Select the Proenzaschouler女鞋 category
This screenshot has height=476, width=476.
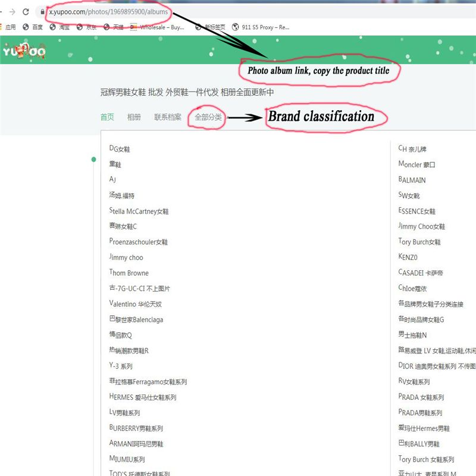click(x=139, y=242)
